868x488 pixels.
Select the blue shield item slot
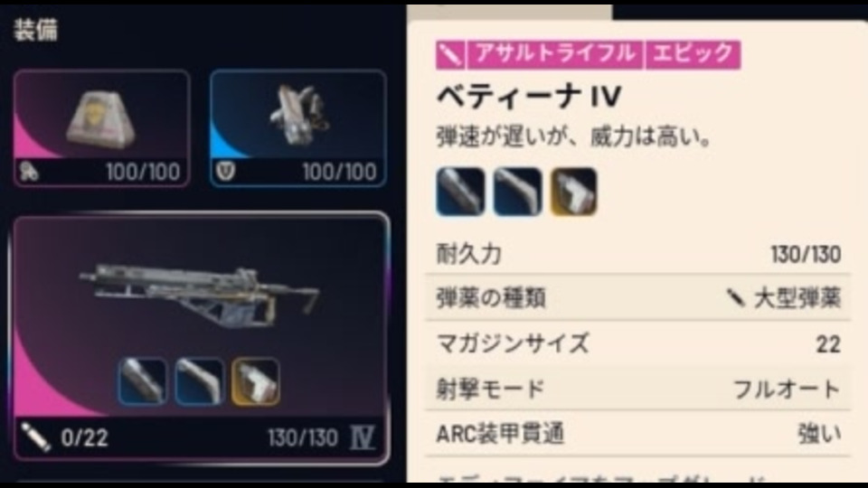[x=297, y=127]
